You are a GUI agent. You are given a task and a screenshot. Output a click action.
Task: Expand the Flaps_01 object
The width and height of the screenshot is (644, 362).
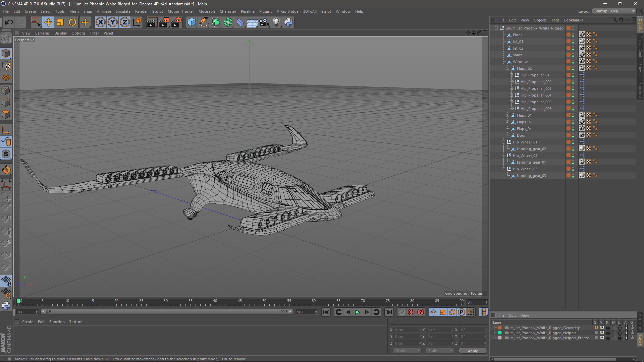tap(508, 115)
